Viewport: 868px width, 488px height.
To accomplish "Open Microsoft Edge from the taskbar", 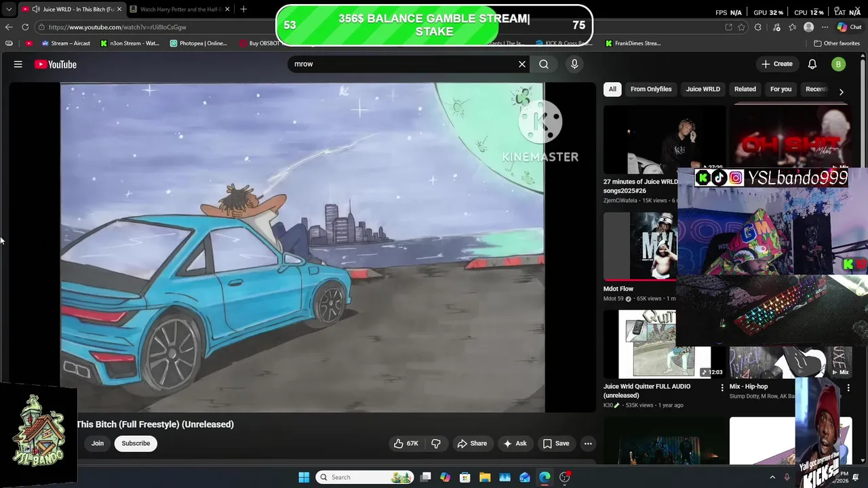I will click(545, 477).
